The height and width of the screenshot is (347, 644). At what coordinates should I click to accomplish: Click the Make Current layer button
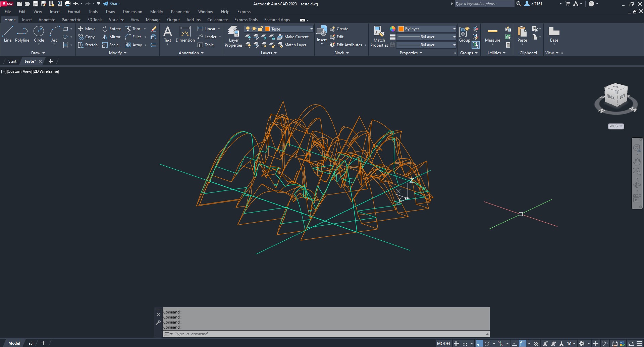pyautogui.click(x=293, y=37)
